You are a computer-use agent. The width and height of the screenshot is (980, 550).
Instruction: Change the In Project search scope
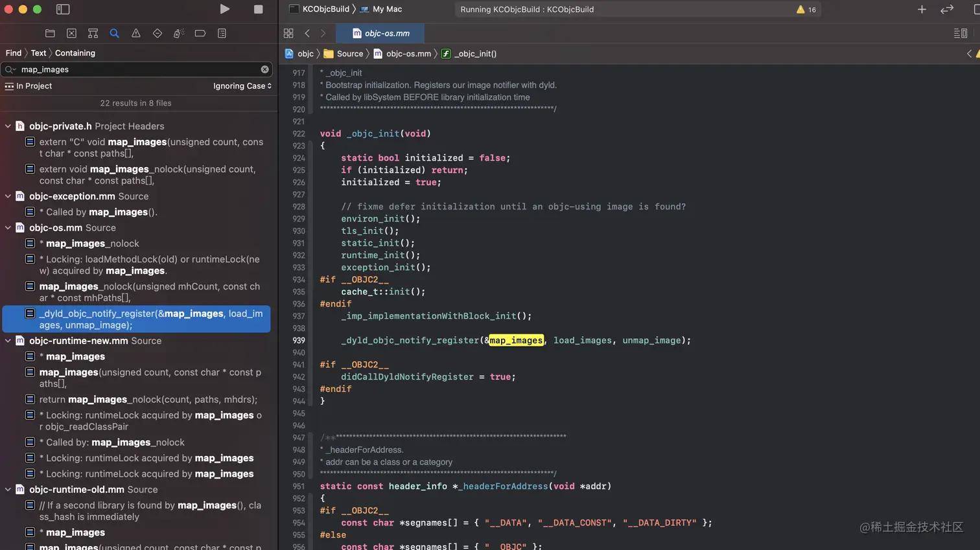click(x=29, y=86)
